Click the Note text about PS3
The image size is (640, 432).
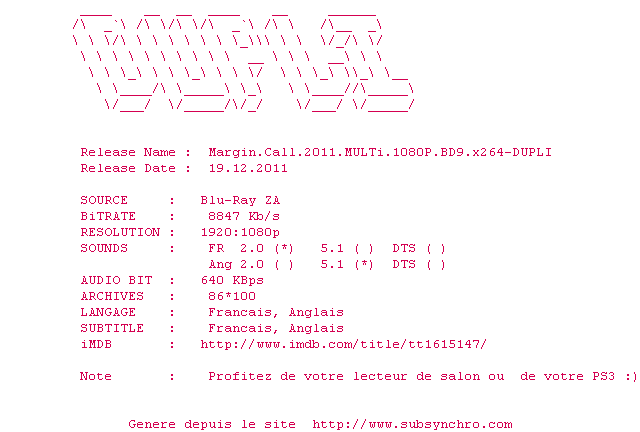click(x=422, y=376)
